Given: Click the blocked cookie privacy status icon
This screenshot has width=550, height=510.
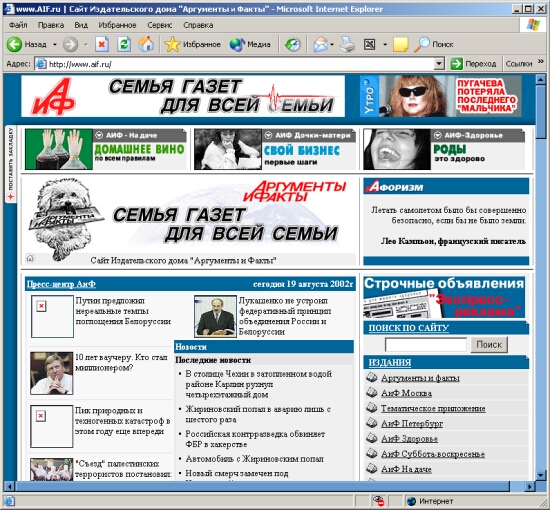Looking at the screenshot, I should pos(379,501).
